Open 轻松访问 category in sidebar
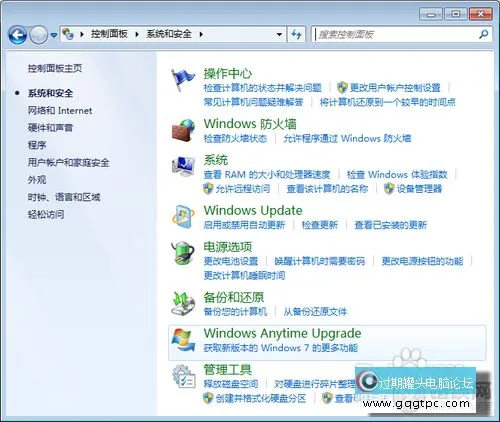 click(x=46, y=214)
